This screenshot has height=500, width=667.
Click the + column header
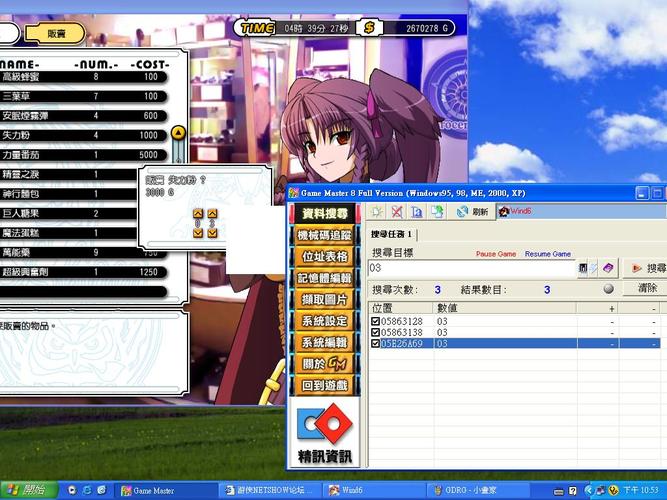tap(598, 308)
